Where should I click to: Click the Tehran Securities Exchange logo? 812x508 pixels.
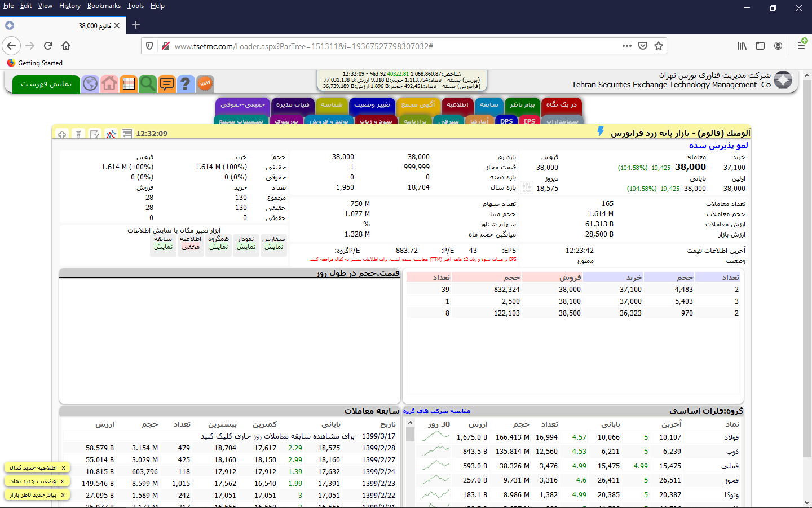click(783, 80)
